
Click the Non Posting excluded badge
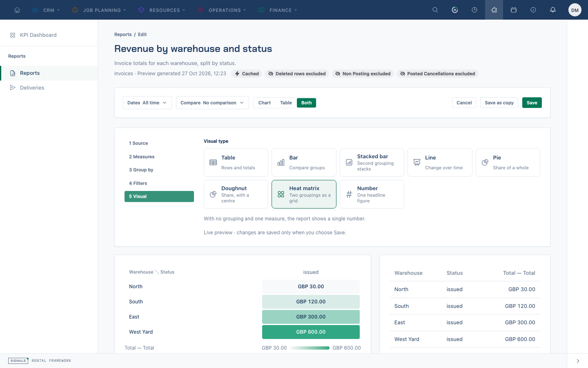pos(363,74)
